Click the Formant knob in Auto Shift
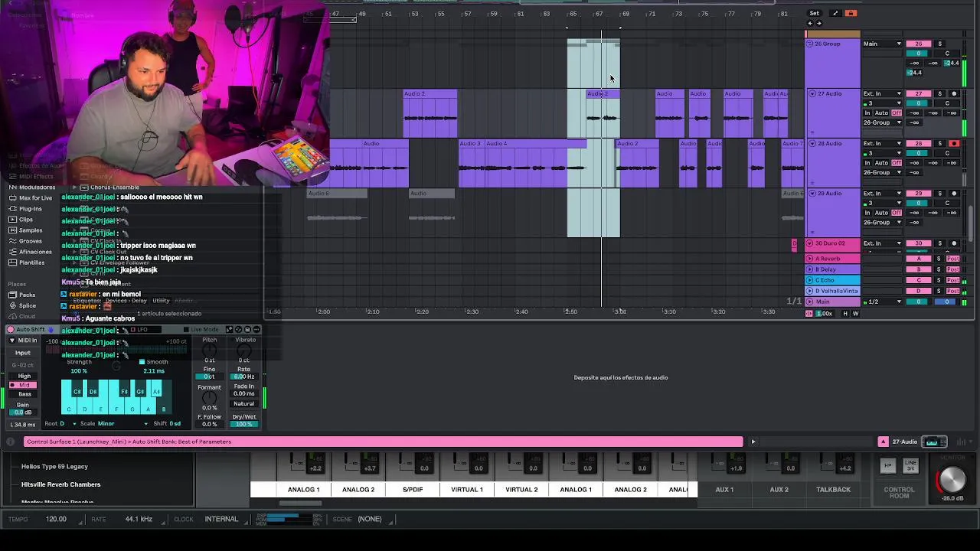Image resolution: width=980 pixels, height=551 pixels. coord(209,398)
